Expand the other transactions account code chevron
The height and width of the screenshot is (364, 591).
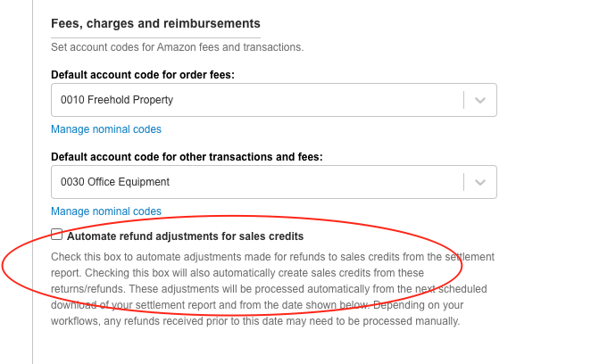point(480,183)
